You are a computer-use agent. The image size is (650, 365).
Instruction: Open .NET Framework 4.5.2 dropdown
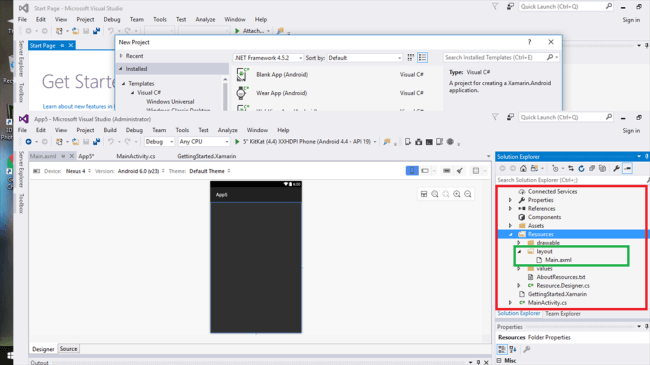pyautogui.click(x=268, y=58)
